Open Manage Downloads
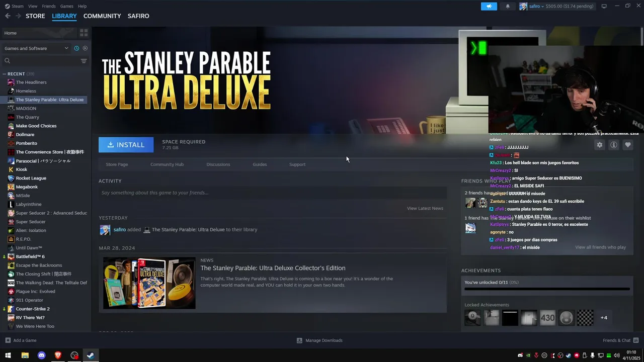This screenshot has width=644, height=362. point(319,340)
